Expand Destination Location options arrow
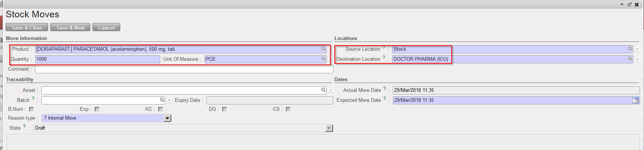This screenshot has height=150, width=644. [x=637, y=59]
